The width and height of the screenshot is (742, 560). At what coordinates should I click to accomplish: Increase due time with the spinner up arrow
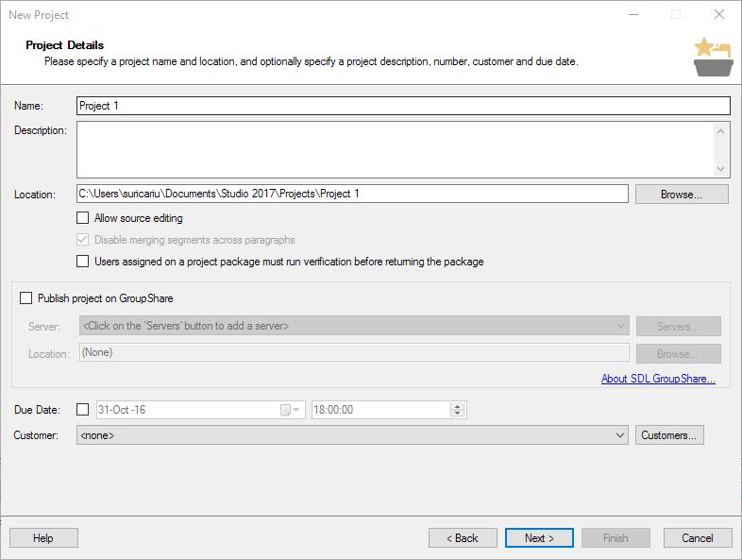tap(457, 406)
